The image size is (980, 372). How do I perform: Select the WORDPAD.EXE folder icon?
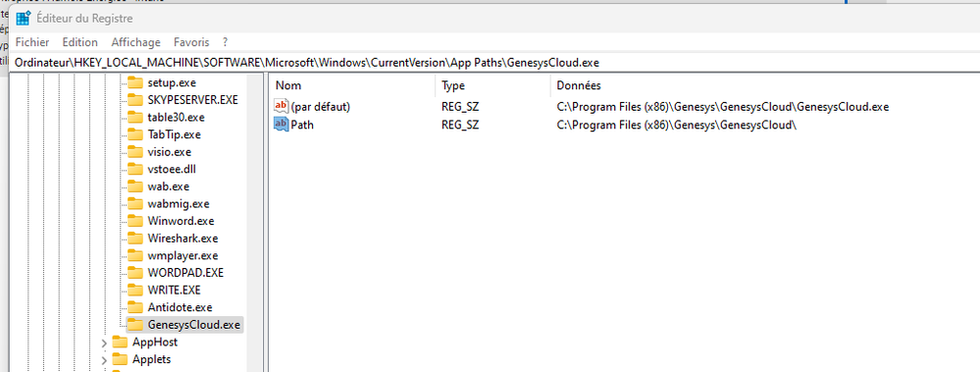click(135, 273)
